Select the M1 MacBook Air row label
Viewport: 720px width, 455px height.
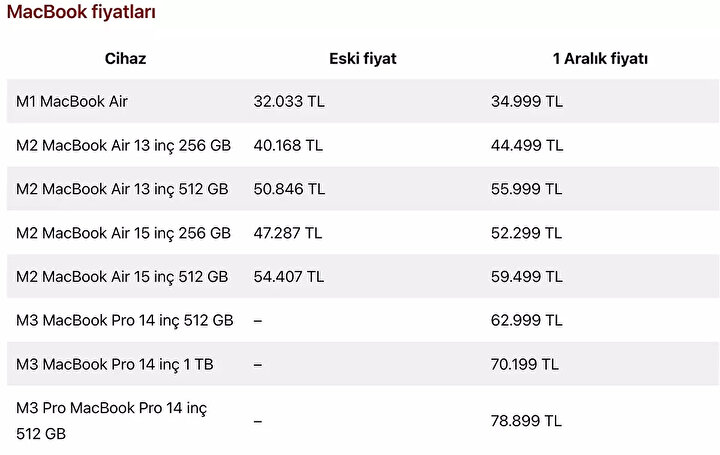click(72, 101)
